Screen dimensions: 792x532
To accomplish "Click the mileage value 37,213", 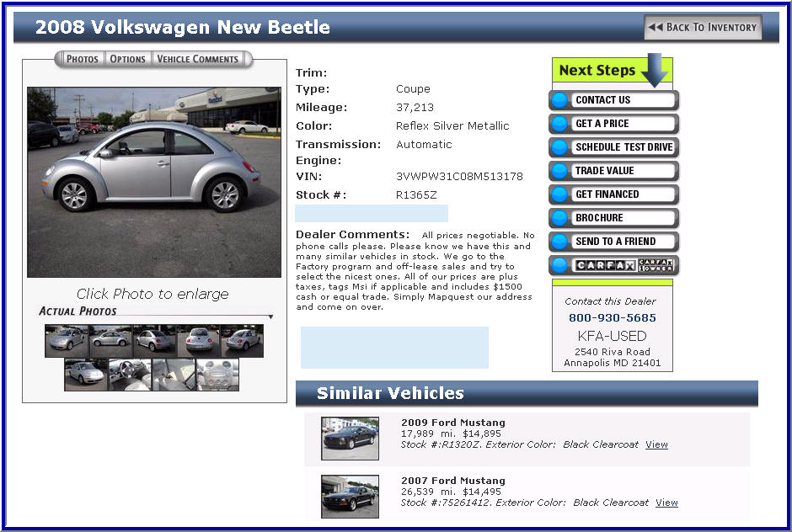I will tap(415, 108).
